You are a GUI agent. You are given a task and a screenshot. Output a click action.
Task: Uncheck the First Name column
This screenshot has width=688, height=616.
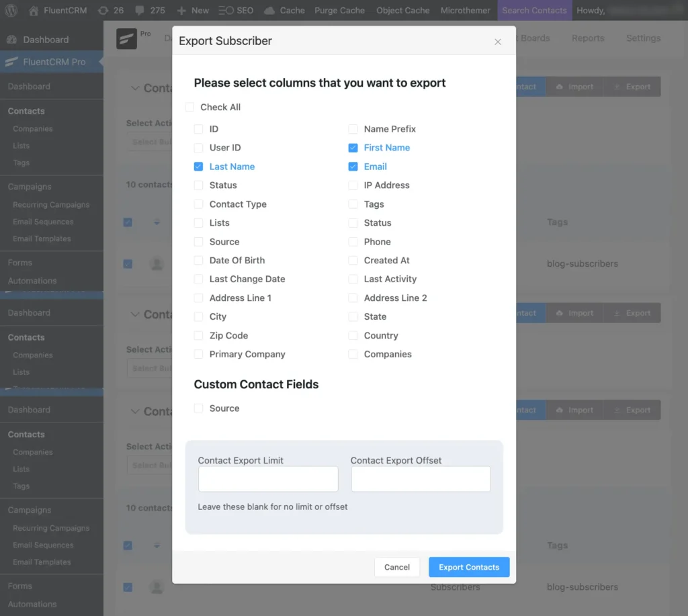(353, 148)
